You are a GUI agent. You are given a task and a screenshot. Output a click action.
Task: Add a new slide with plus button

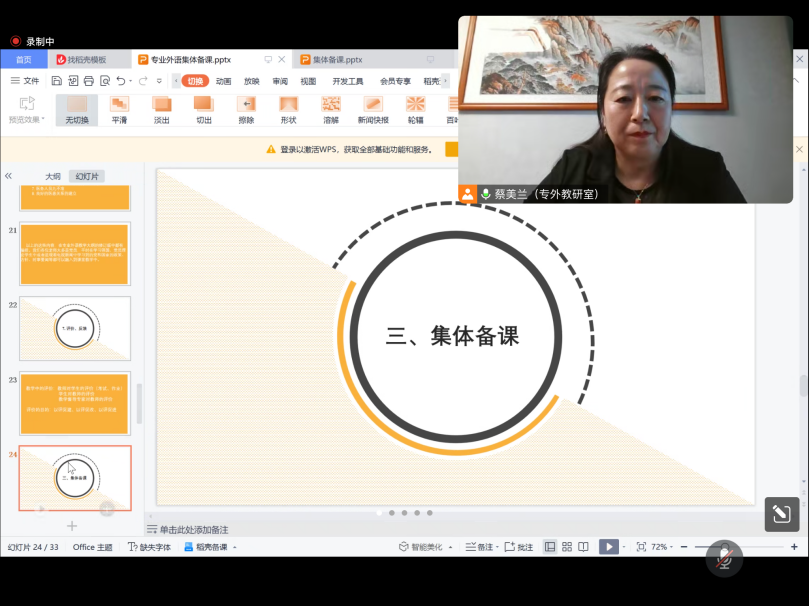[72, 526]
